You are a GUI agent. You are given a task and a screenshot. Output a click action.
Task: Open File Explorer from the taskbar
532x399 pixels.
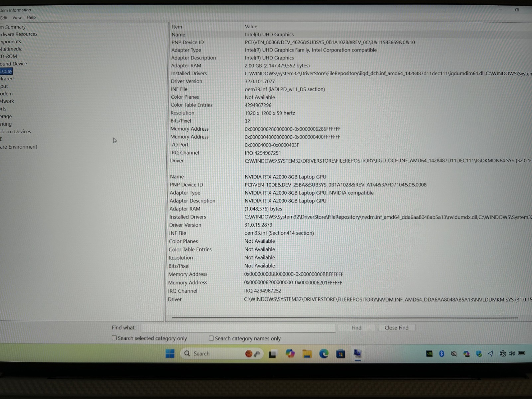pos(307,354)
